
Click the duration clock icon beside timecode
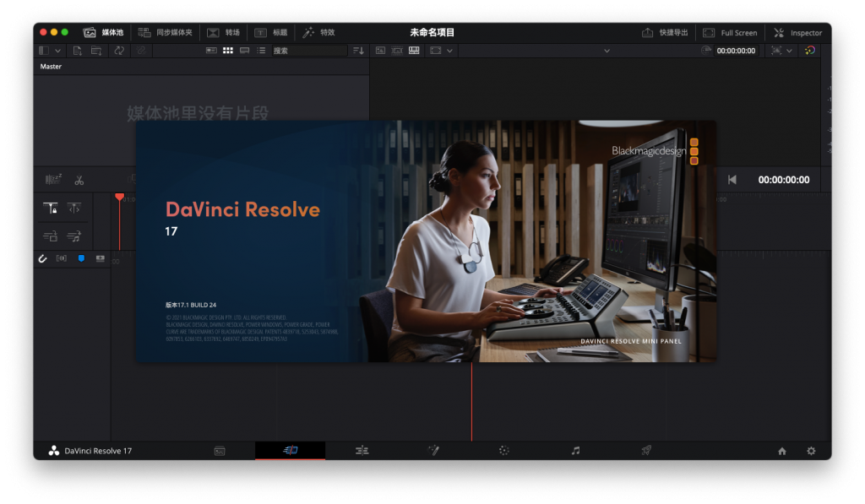pos(705,50)
